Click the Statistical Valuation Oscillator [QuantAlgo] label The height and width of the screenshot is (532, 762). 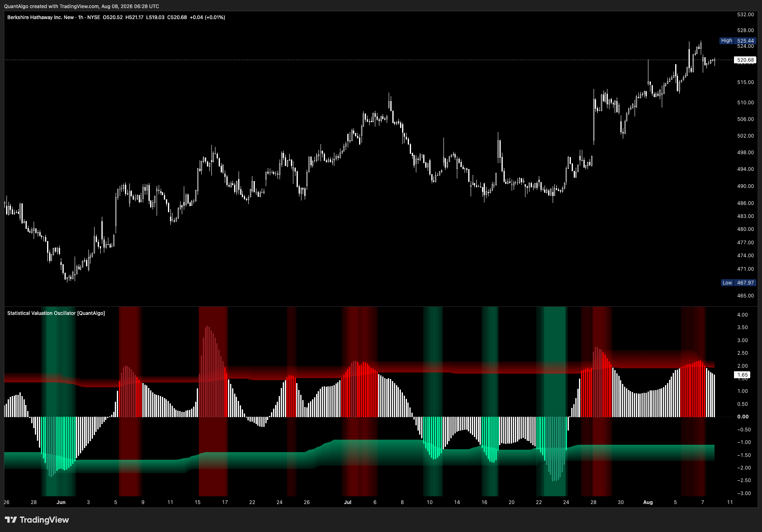pyautogui.click(x=56, y=313)
